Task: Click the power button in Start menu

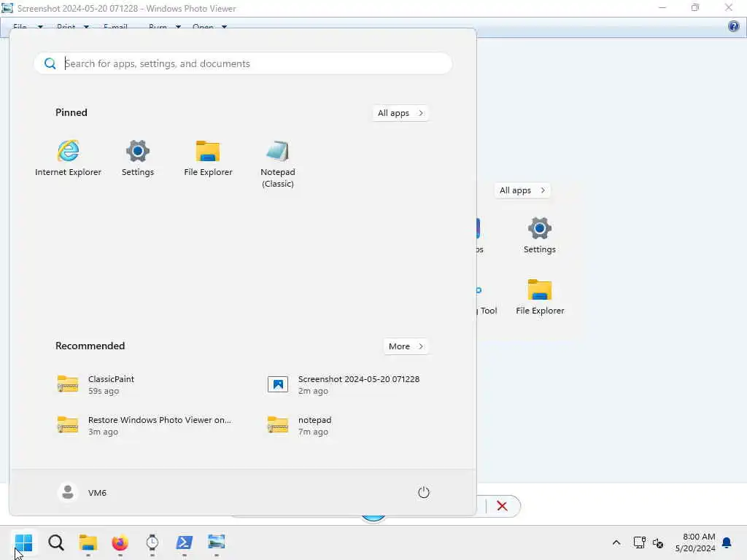Action: click(424, 492)
